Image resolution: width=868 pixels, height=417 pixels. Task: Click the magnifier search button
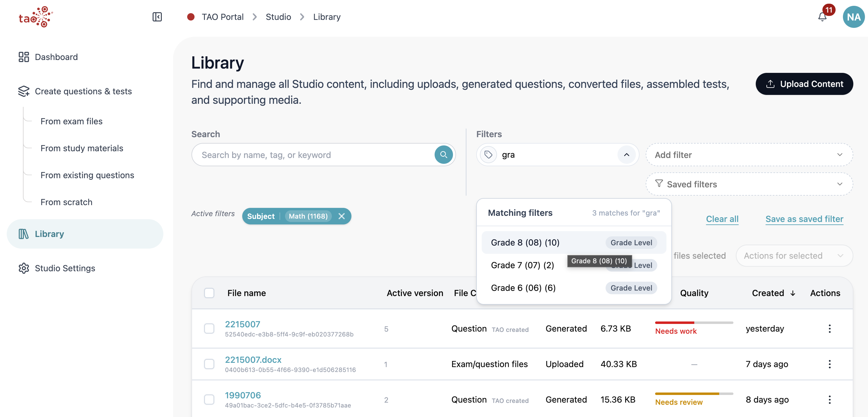pyautogui.click(x=443, y=155)
